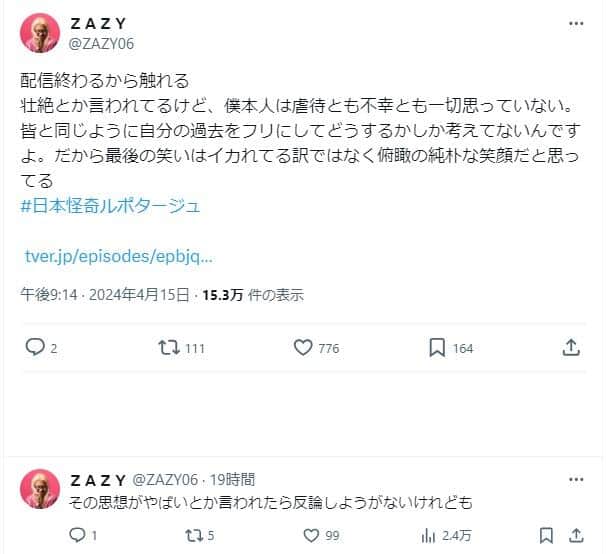606x554 pixels.
Task: Retweet the main tweet with 111 reposts
Action: (x=170, y=348)
